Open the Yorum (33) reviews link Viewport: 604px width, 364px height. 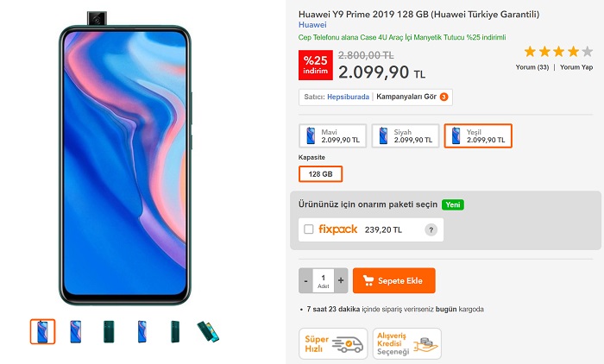tap(532, 67)
